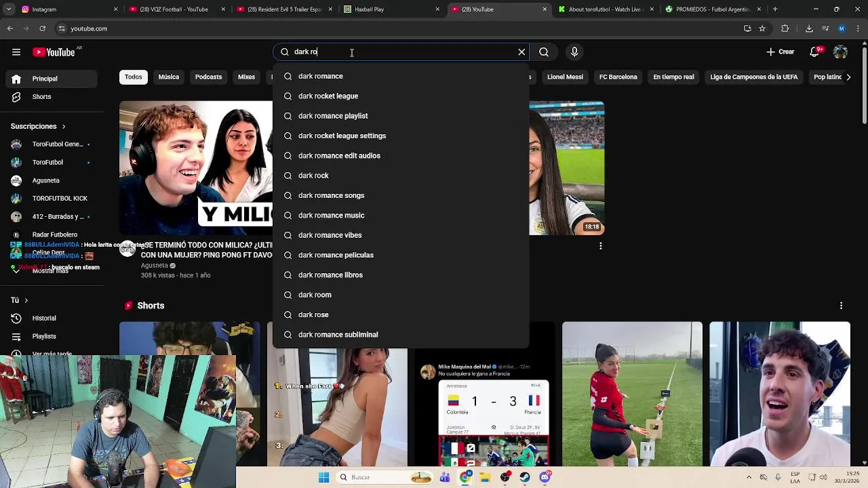Open ToroFutbol General subscription

[51, 144]
